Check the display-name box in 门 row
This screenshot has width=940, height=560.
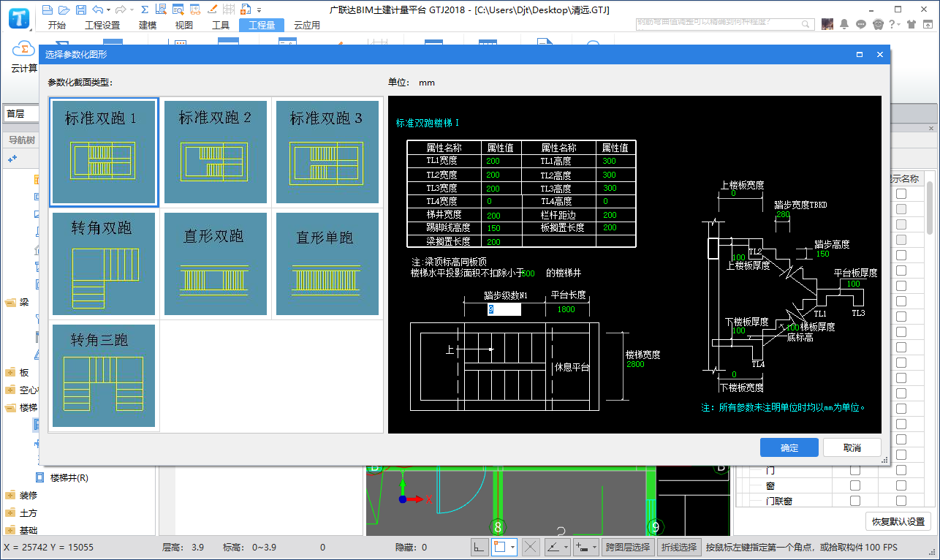coord(901,471)
